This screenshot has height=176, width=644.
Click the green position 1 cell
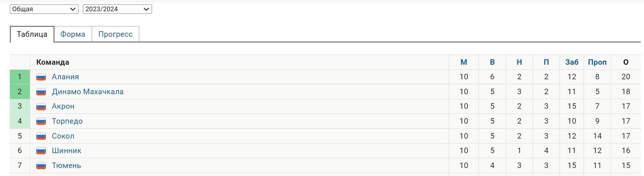click(20, 77)
